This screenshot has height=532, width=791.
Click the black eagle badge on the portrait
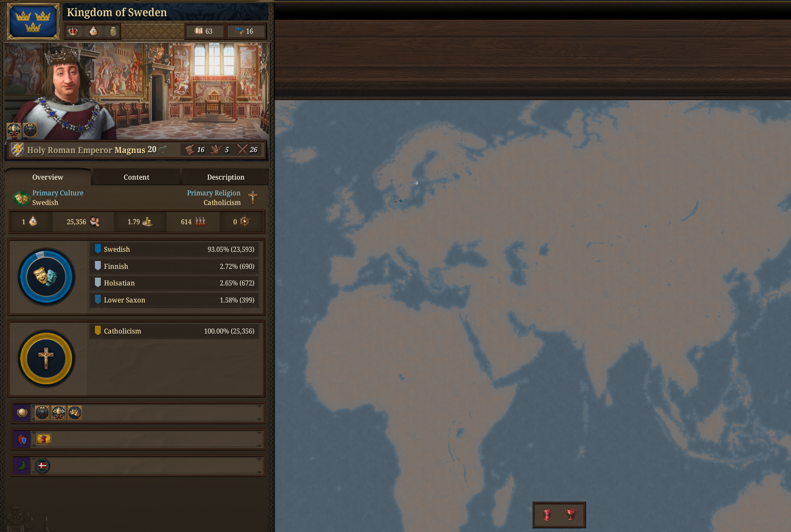[30, 130]
